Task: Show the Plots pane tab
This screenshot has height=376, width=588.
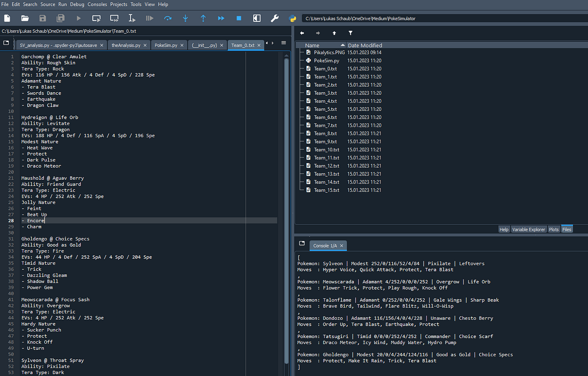Action: tap(554, 230)
